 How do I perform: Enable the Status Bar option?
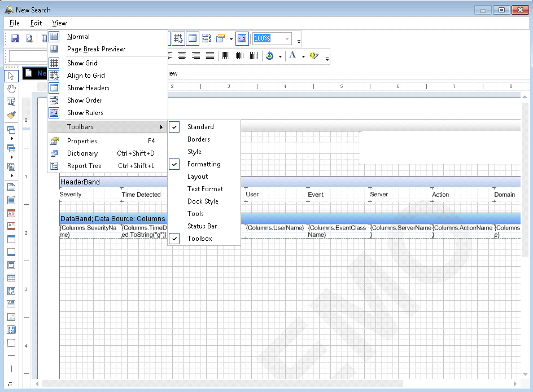204,226
